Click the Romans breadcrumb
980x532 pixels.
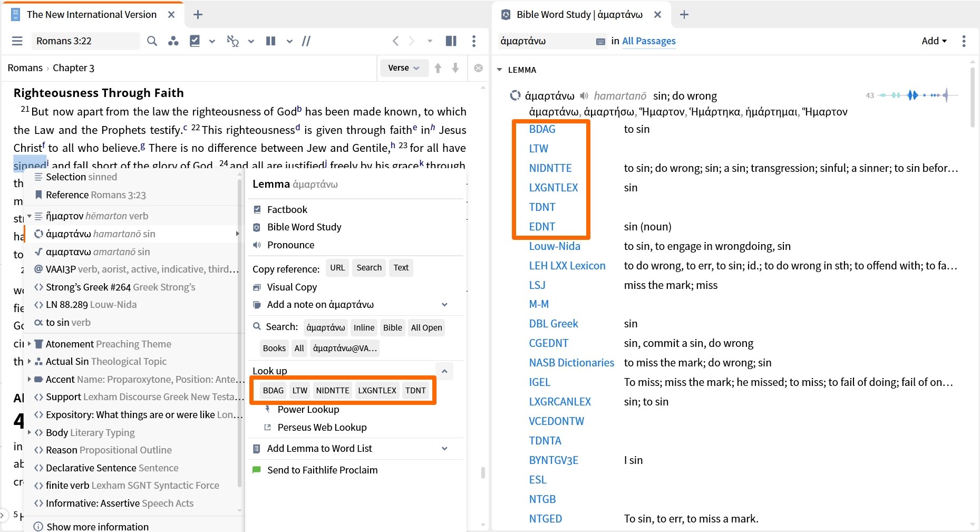click(x=25, y=68)
